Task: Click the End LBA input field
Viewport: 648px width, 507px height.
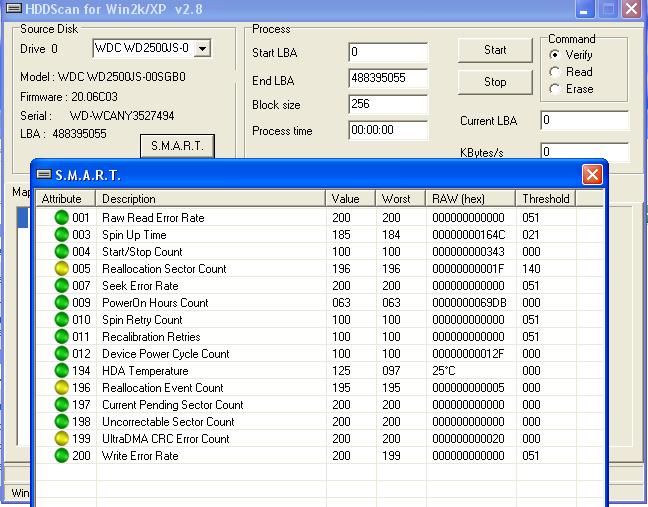Action: (x=388, y=78)
